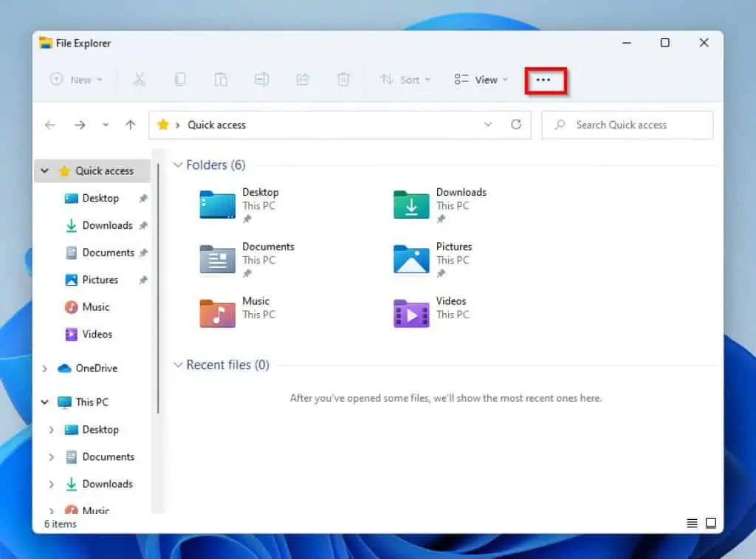Screen dimensions: 756x559
Task: Collapse the This PC tree
Action: (x=44, y=402)
